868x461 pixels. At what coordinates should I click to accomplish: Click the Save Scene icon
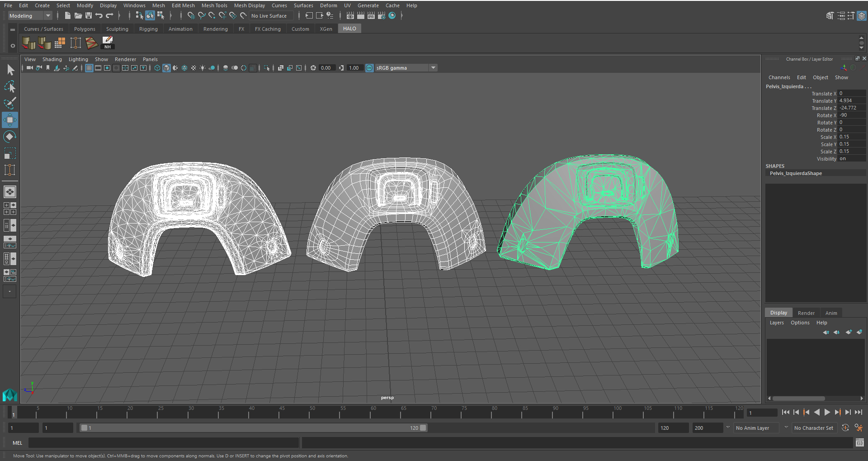tap(89, 16)
